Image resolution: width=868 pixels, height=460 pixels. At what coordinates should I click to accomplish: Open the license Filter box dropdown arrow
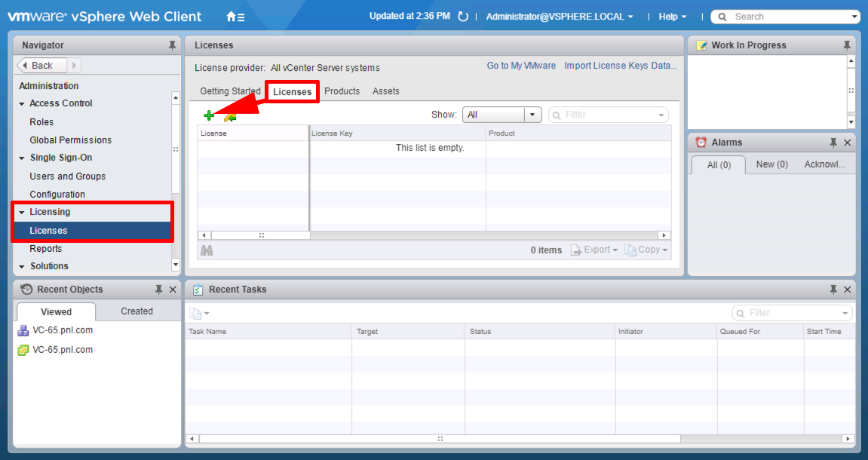(661, 115)
